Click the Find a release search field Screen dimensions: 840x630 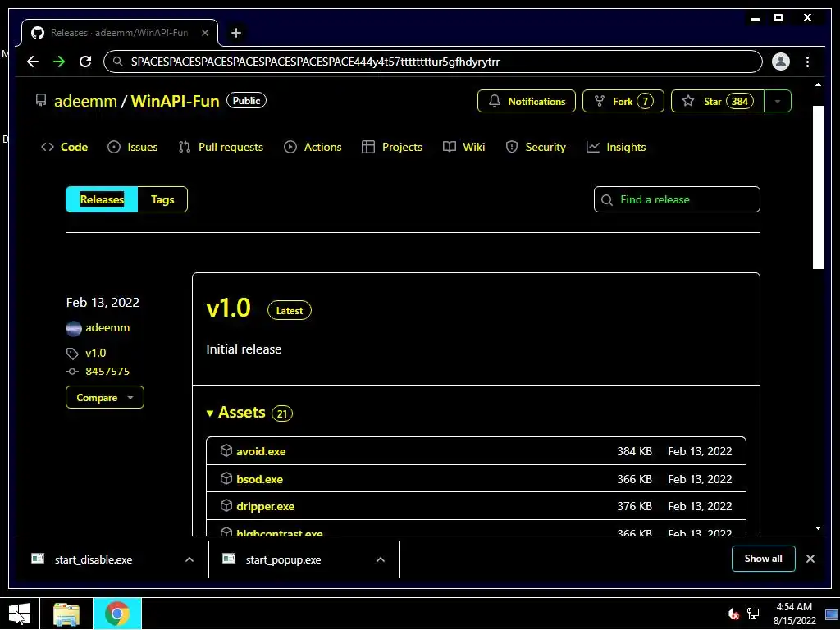click(x=677, y=199)
